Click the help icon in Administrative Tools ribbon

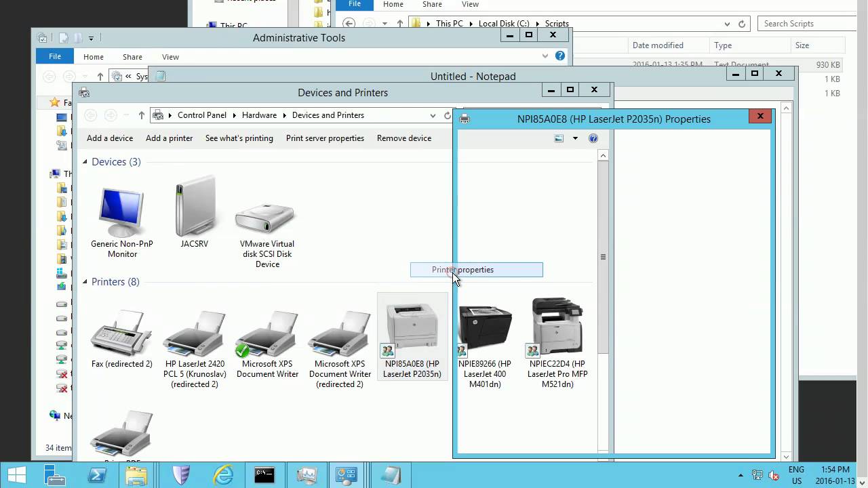(560, 56)
